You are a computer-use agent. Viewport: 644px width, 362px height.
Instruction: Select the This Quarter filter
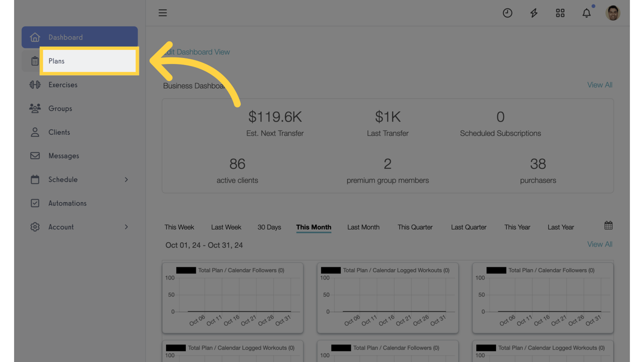[415, 227]
